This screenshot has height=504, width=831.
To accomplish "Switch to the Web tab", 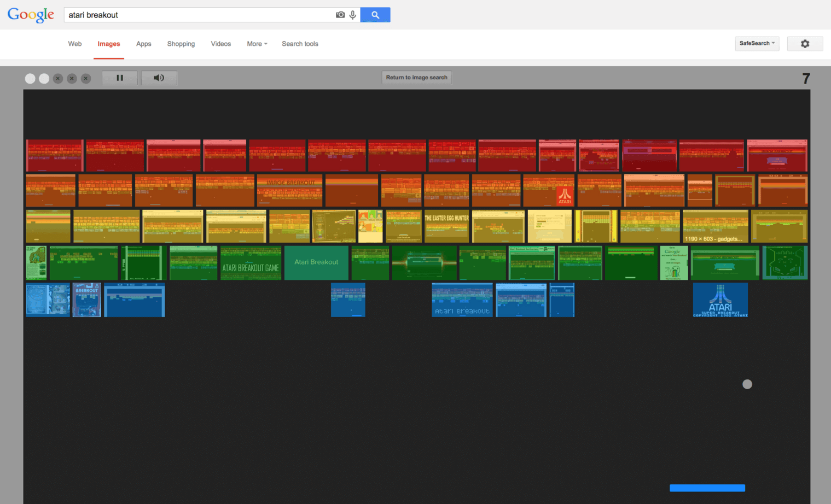I will tap(75, 44).
